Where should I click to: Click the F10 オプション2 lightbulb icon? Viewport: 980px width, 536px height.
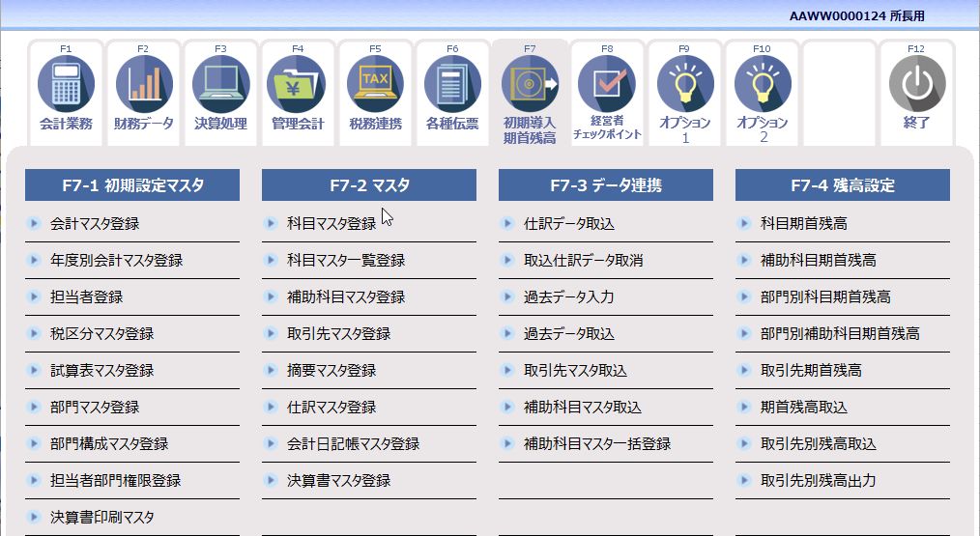tap(763, 84)
